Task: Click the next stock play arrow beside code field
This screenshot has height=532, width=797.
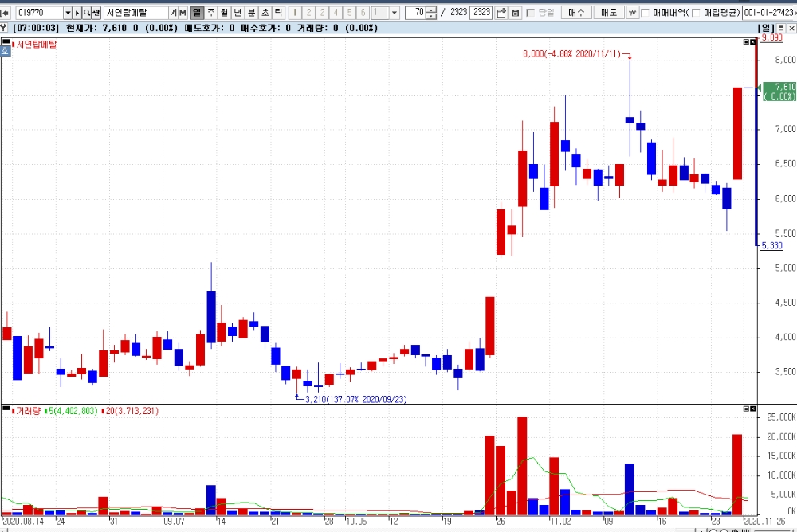Action: point(77,13)
